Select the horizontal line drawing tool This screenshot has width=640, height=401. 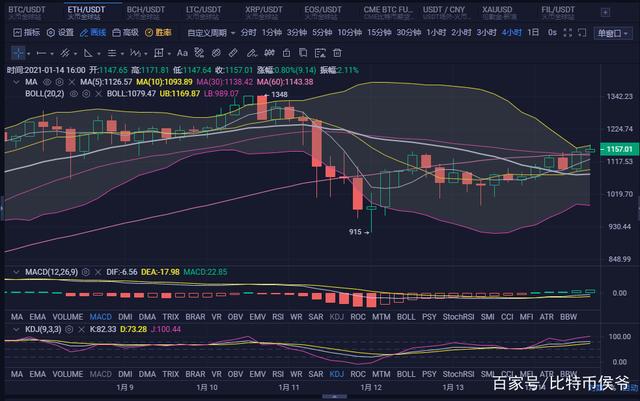[x=42, y=53]
